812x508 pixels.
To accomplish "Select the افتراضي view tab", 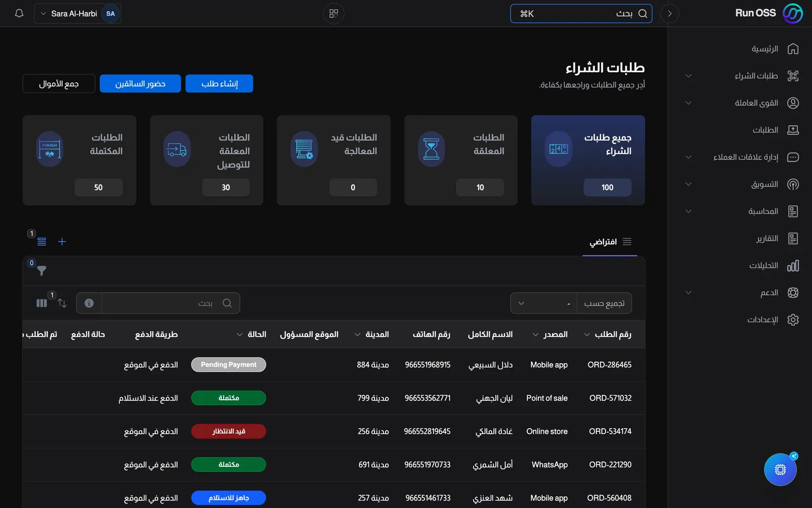I will point(610,242).
